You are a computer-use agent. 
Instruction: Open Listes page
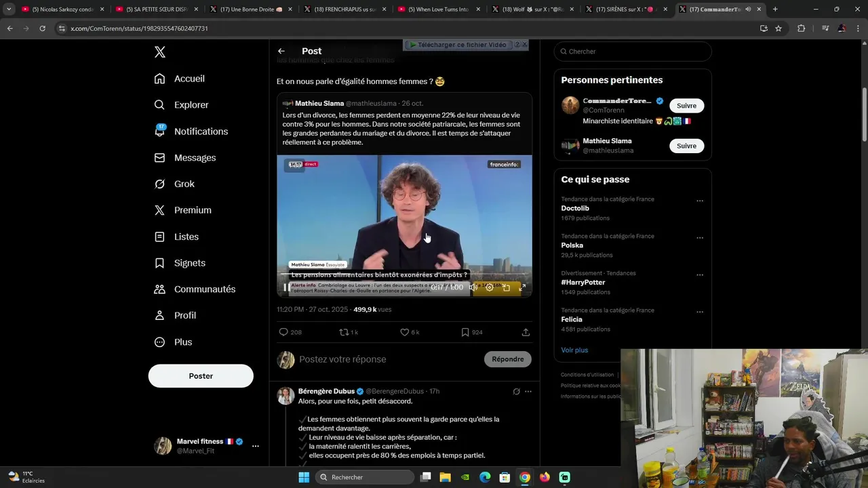click(176, 237)
